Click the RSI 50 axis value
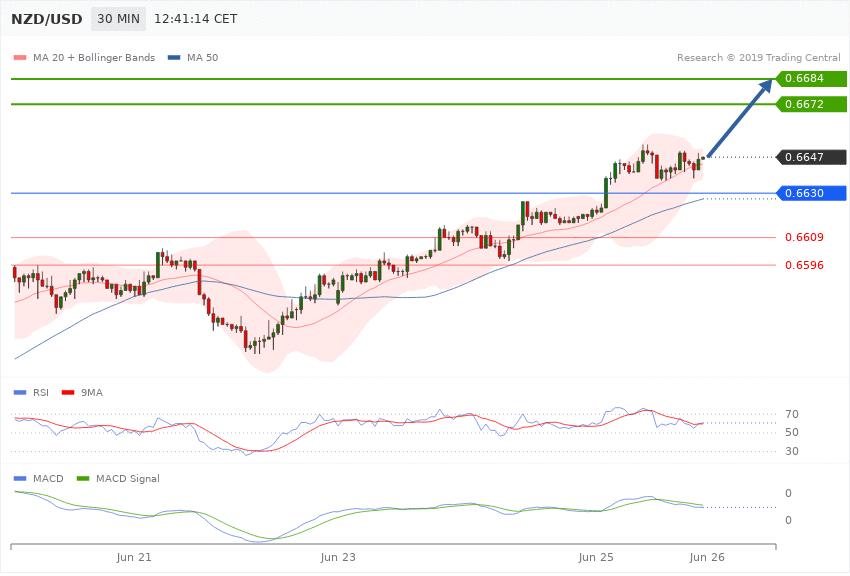Image resolution: width=850 pixels, height=576 pixels. point(792,432)
